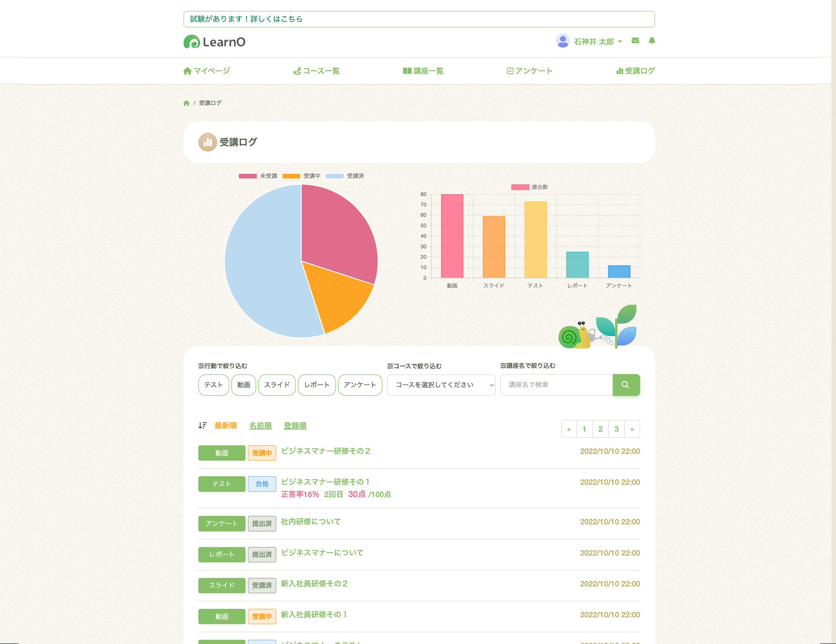Open the コースを選択してください dropdown

pyautogui.click(x=441, y=385)
